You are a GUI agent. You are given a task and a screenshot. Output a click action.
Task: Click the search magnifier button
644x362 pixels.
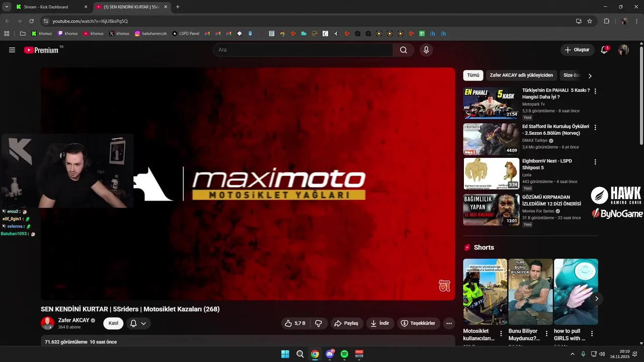tap(404, 50)
